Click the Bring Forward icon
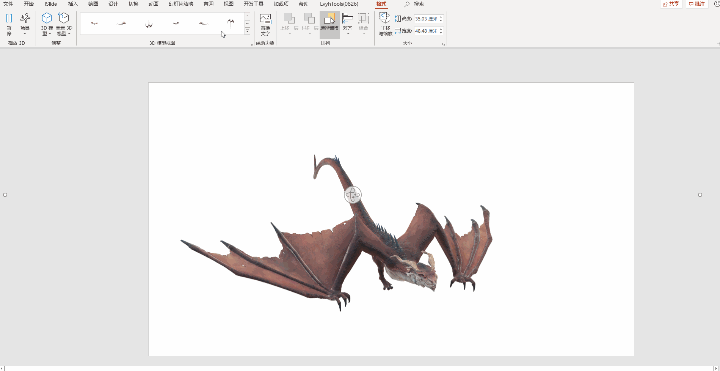720x371 pixels. click(x=289, y=19)
